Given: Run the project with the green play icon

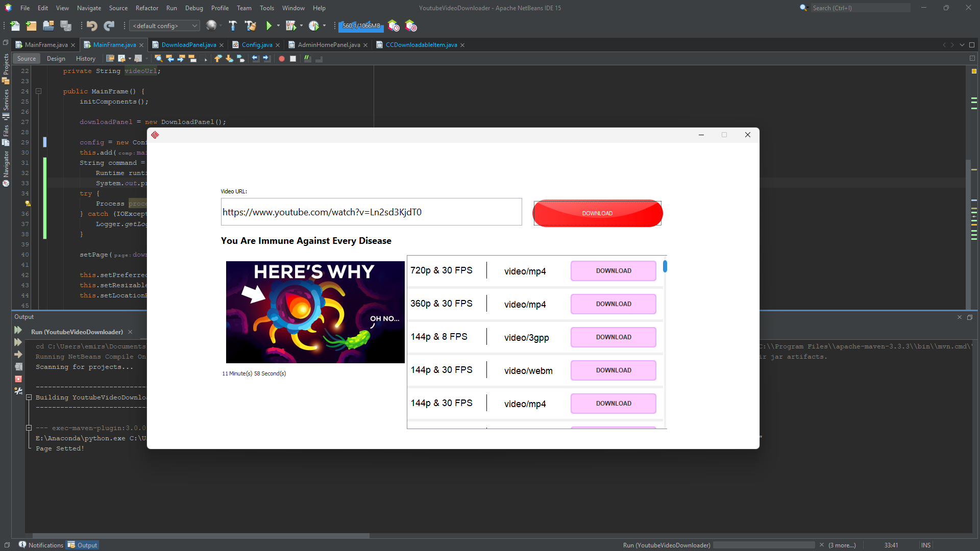Looking at the screenshot, I should tap(268, 26).
